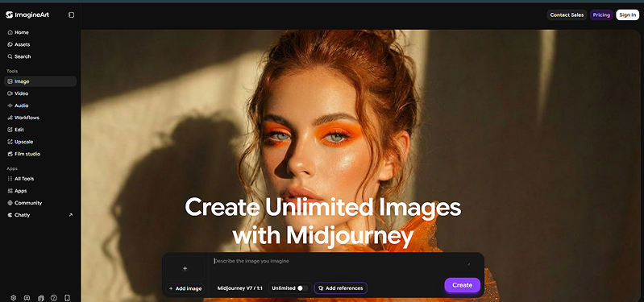The height and width of the screenshot is (302, 644).
Task: Open Community page
Action: pyautogui.click(x=40, y=203)
